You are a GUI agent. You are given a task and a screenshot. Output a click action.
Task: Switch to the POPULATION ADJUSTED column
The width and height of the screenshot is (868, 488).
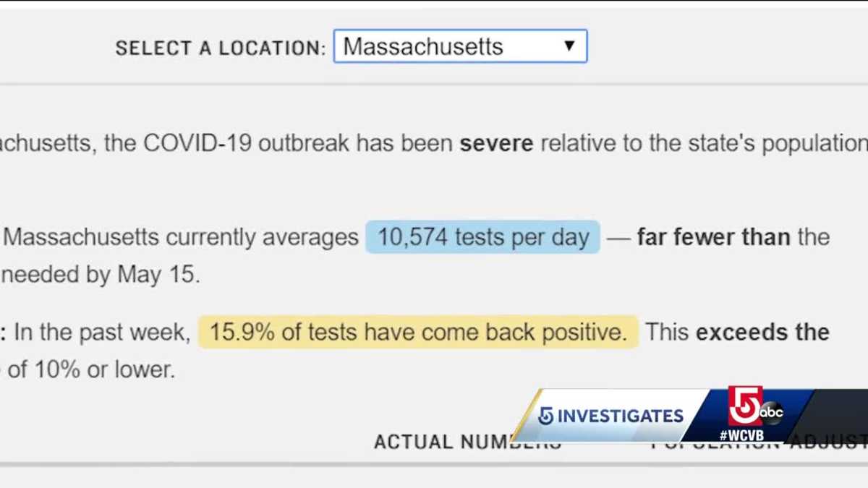(x=731, y=442)
